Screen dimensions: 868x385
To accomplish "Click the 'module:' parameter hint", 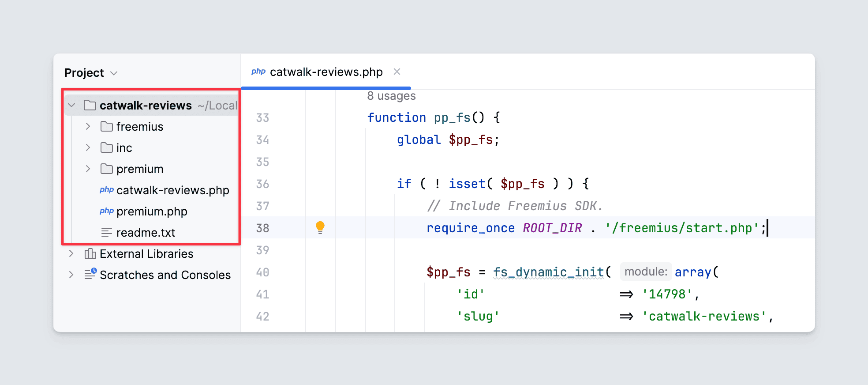I will tap(646, 272).
